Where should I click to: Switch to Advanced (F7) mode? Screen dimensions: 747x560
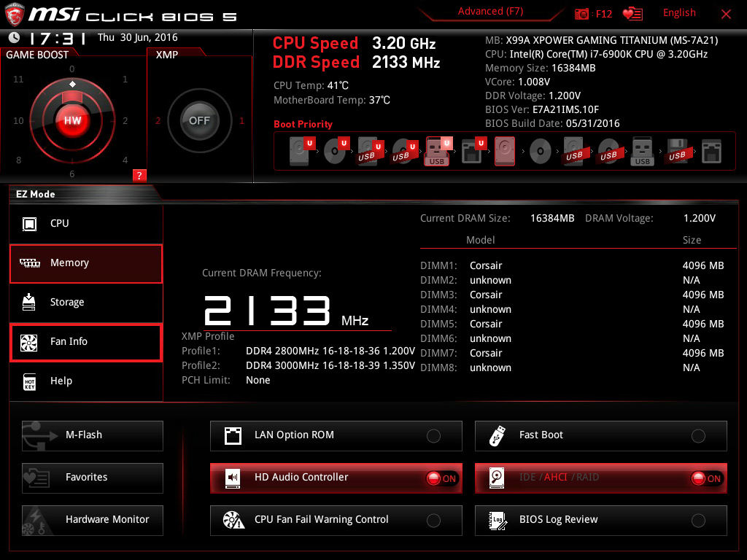(490, 12)
